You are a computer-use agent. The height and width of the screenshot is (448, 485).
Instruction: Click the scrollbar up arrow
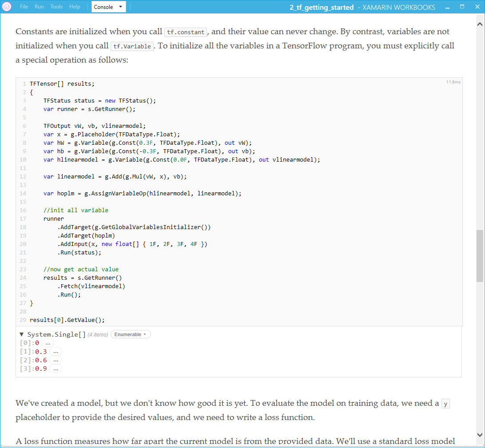(480, 24)
